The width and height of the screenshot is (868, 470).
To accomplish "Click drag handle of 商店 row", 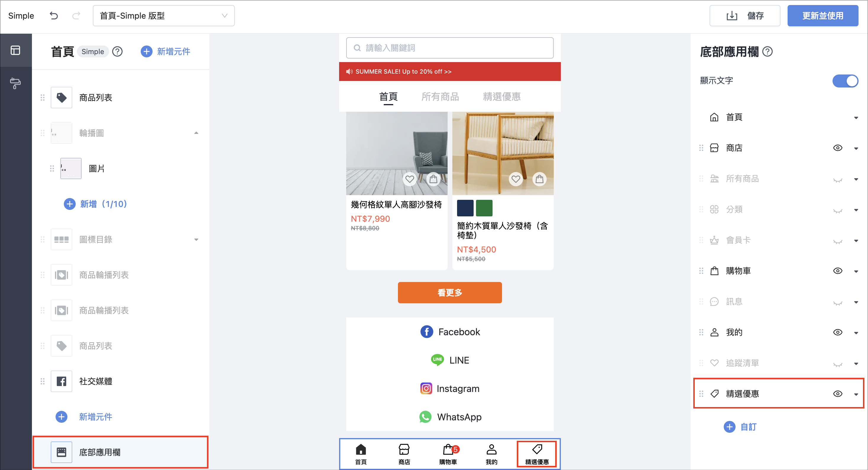I will tap(701, 148).
